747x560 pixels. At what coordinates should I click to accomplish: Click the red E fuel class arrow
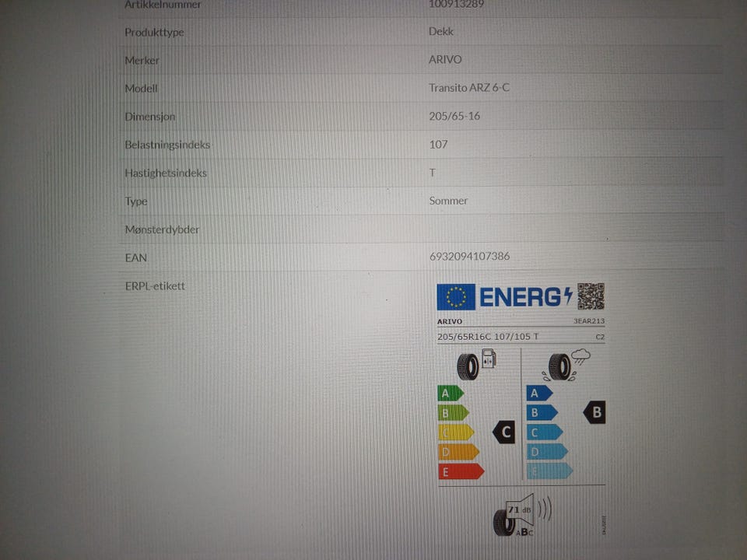461,471
